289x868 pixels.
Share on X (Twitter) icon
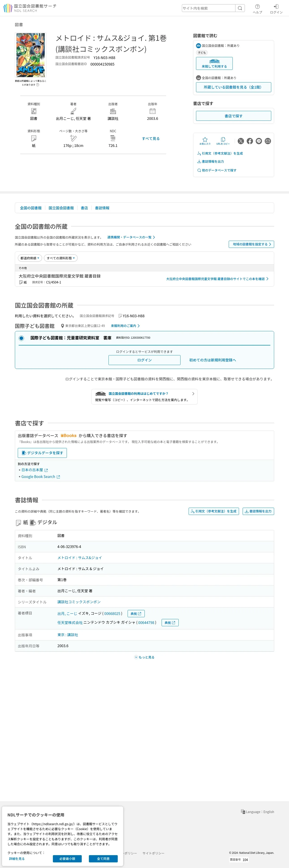241,141
